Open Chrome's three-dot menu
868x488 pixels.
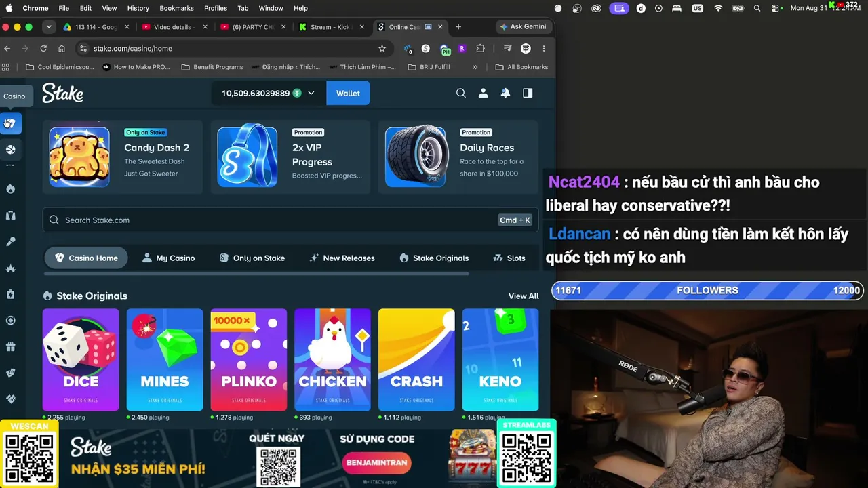tap(545, 48)
